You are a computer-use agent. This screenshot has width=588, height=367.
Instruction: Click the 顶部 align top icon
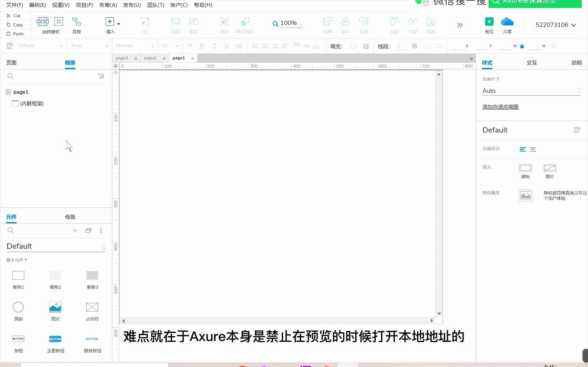395,22
